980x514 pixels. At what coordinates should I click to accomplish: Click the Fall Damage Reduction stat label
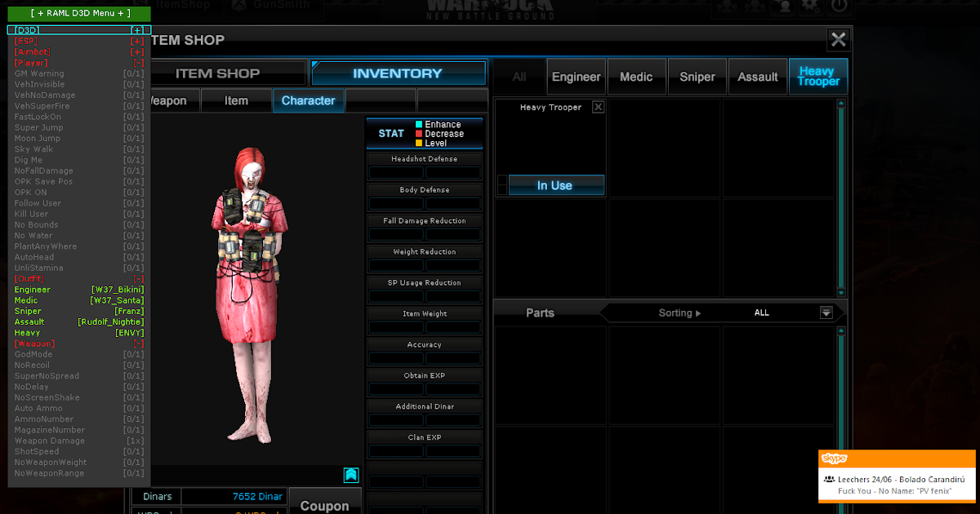425,220
